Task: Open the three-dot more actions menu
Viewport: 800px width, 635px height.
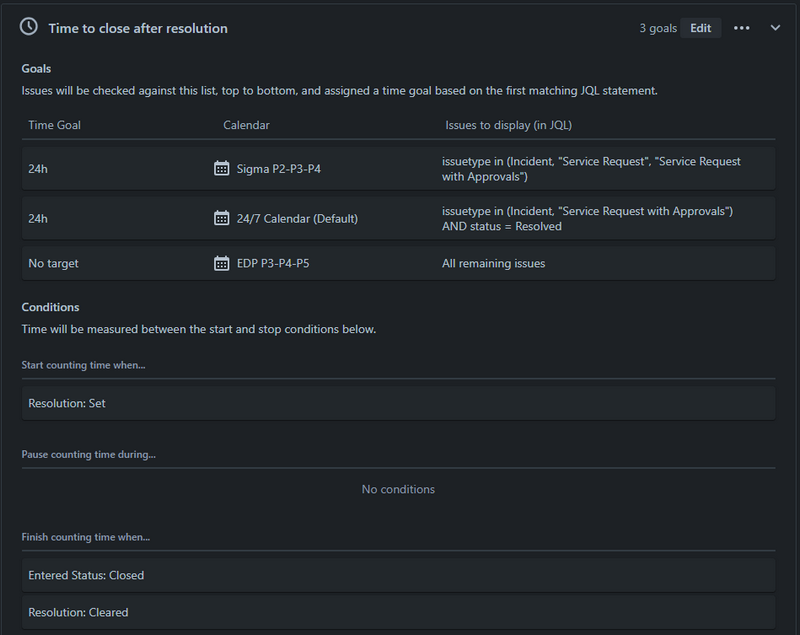Action: coord(741,28)
